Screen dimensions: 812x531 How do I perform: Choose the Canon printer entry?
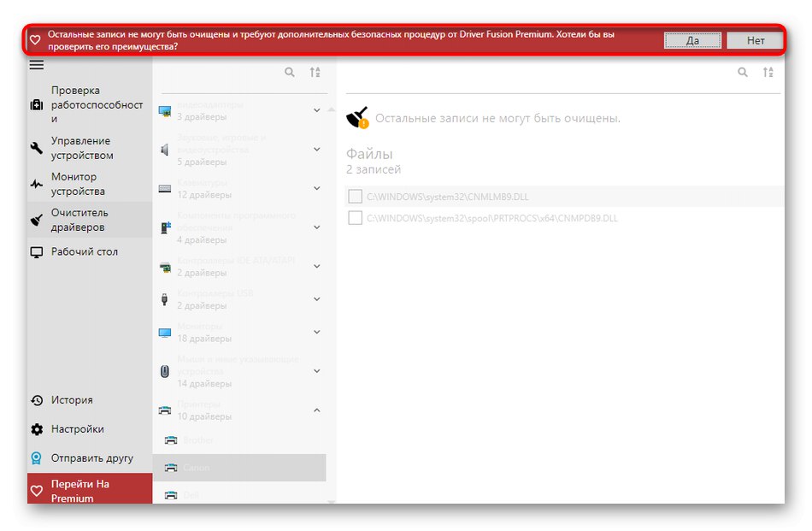(239, 468)
